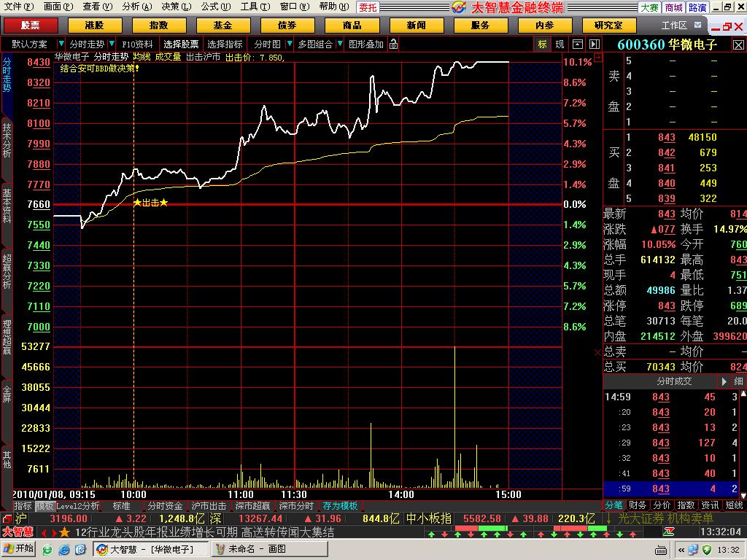Image resolution: width=747 pixels, height=560 pixels.
Task: Switch to the 基金 main tab
Action: click(223, 26)
